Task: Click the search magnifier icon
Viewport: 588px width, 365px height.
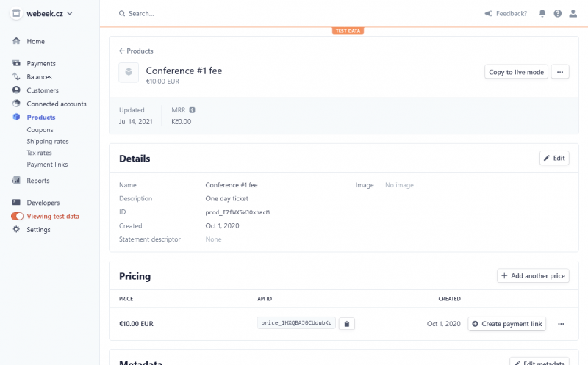Action: (122, 13)
